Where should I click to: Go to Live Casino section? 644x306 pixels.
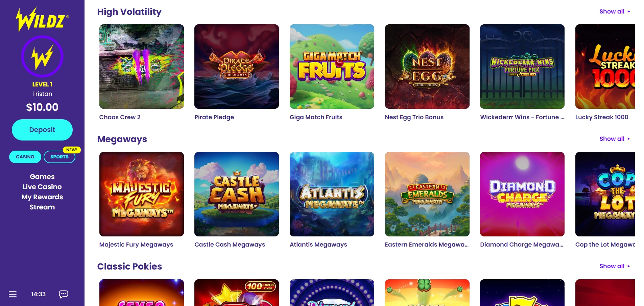[x=42, y=187]
